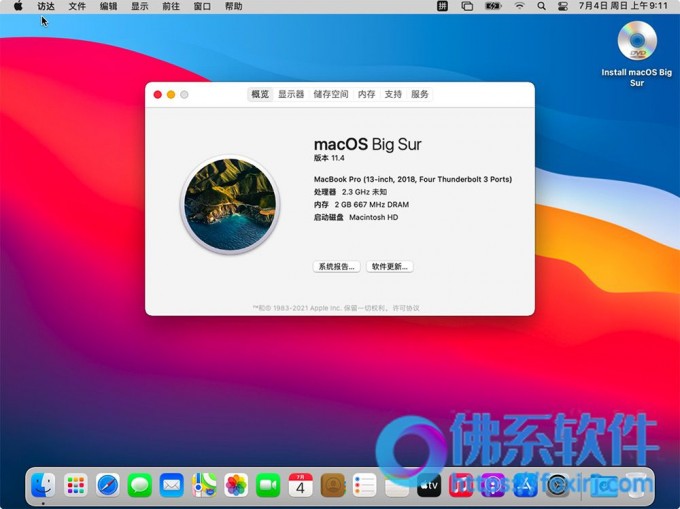Launch FaceTime from the Dock
Screen dimensions: 680x509
pos(268,485)
